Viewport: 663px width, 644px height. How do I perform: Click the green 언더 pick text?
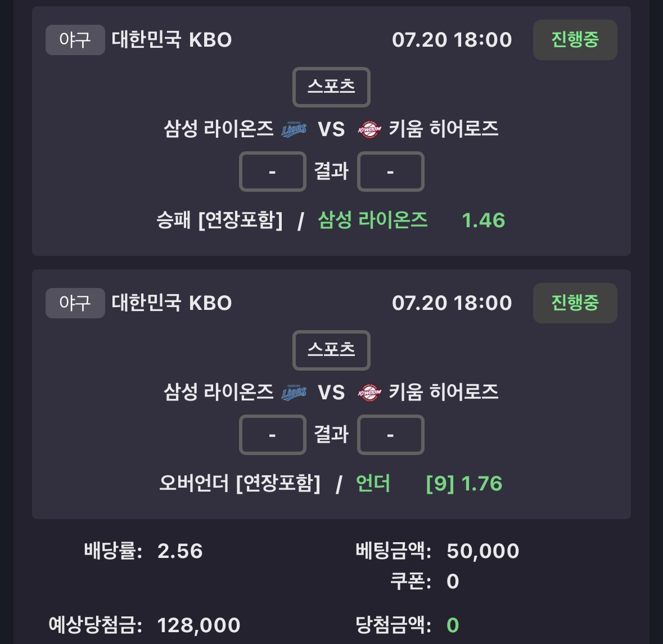(373, 484)
